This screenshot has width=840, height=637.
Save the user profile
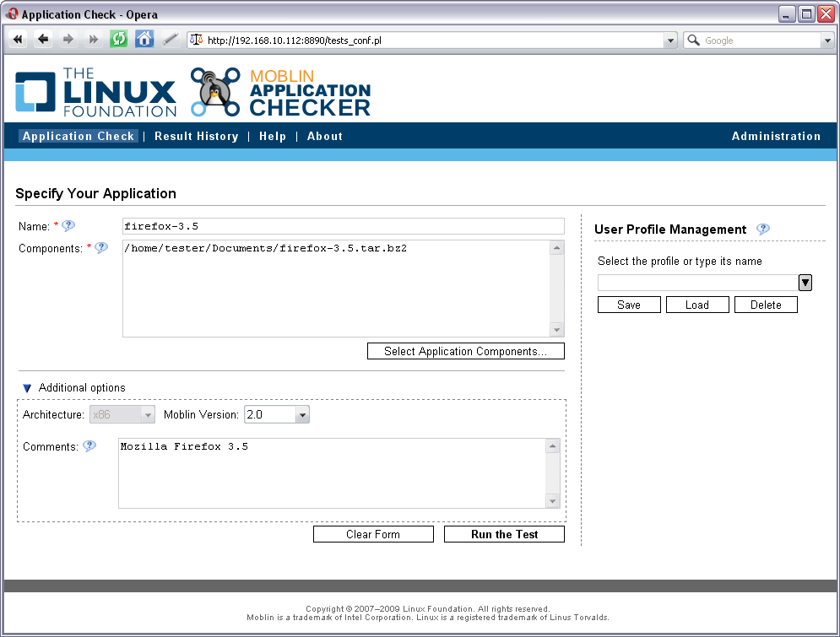click(629, 305)
